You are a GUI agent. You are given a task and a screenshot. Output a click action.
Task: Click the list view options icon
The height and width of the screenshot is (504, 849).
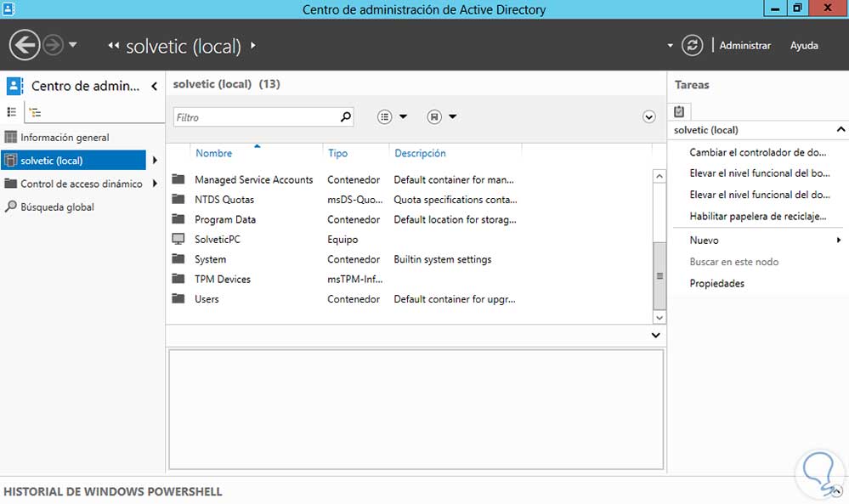coord(384,116)
